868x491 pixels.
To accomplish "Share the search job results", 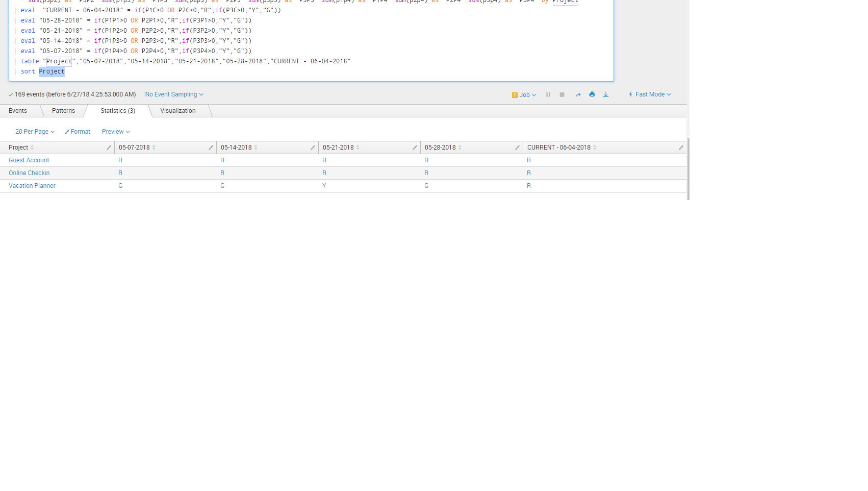I will [x=578, y=95].
